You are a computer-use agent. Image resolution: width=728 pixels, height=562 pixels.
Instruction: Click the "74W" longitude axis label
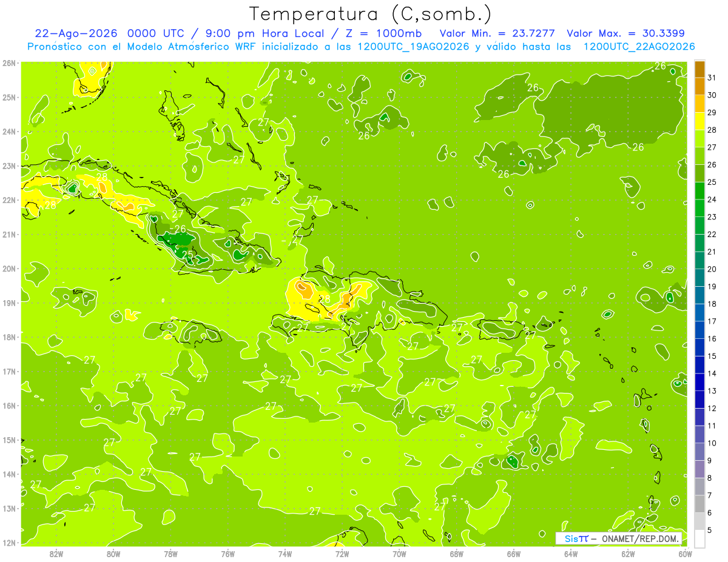pos(285,554)
